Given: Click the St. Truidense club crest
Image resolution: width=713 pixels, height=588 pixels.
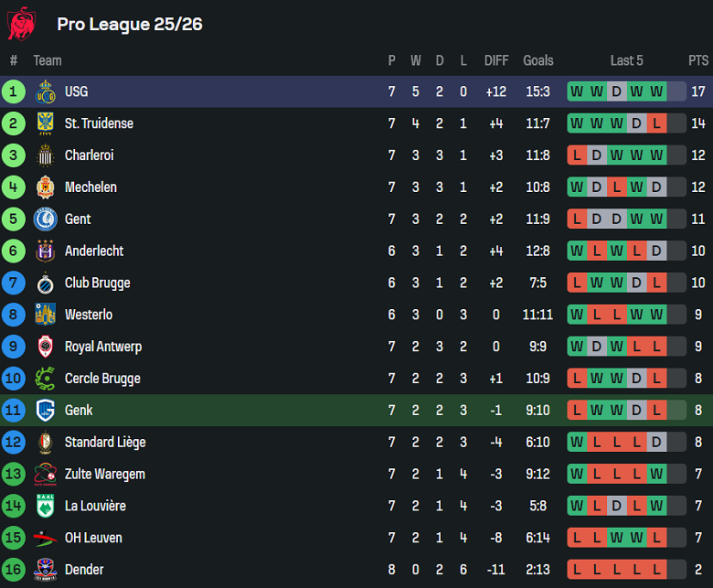Looking at the screenshot, I should (x=46, y=123).
